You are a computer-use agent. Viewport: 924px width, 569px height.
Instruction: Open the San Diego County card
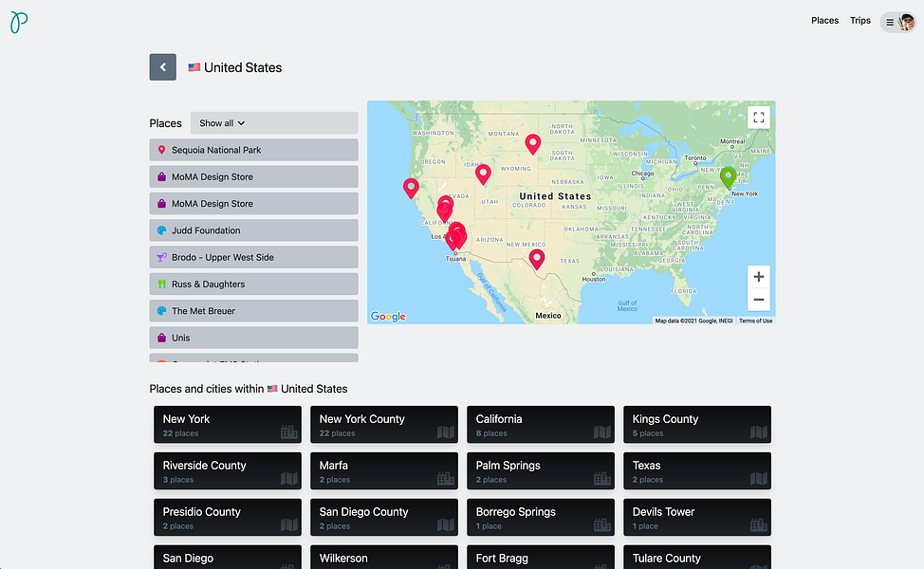[384, 517]
